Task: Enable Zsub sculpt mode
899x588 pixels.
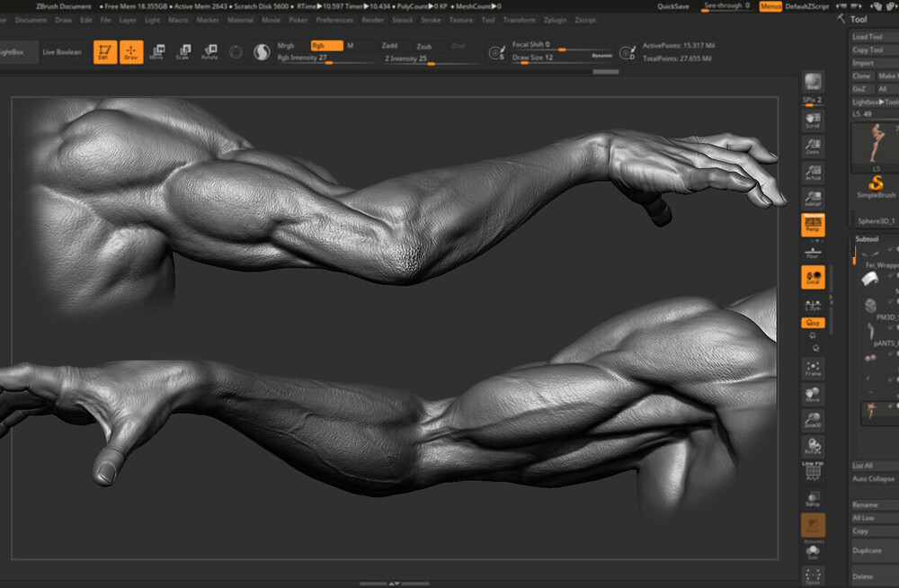Action: [x=424, y=46]
